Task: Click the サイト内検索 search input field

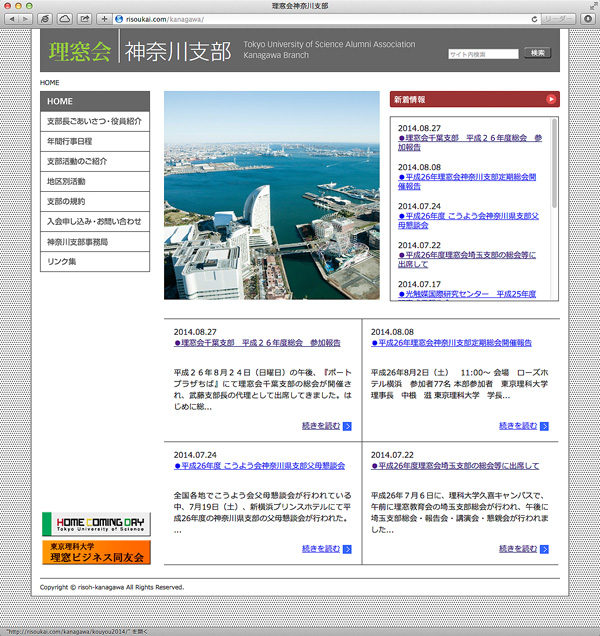Action: tap(483, 54)
